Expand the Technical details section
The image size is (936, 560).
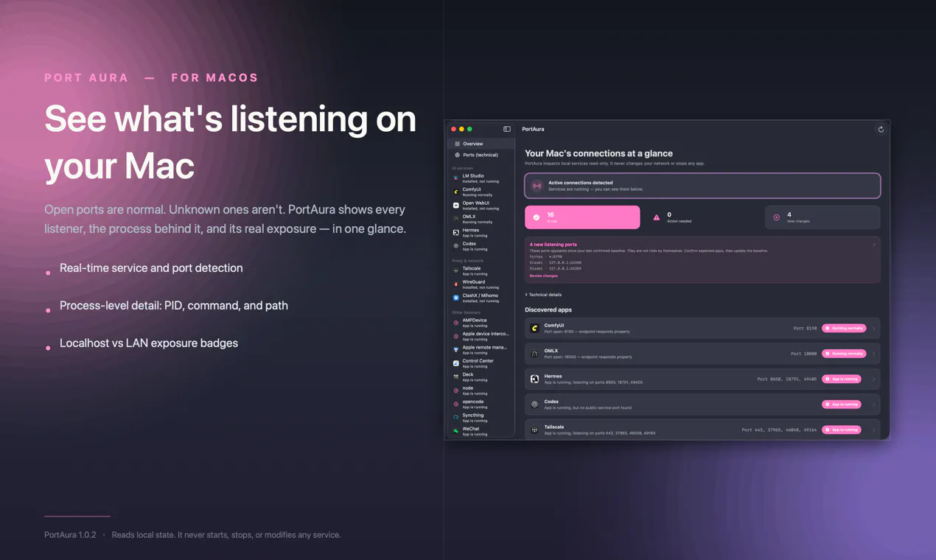543,295
